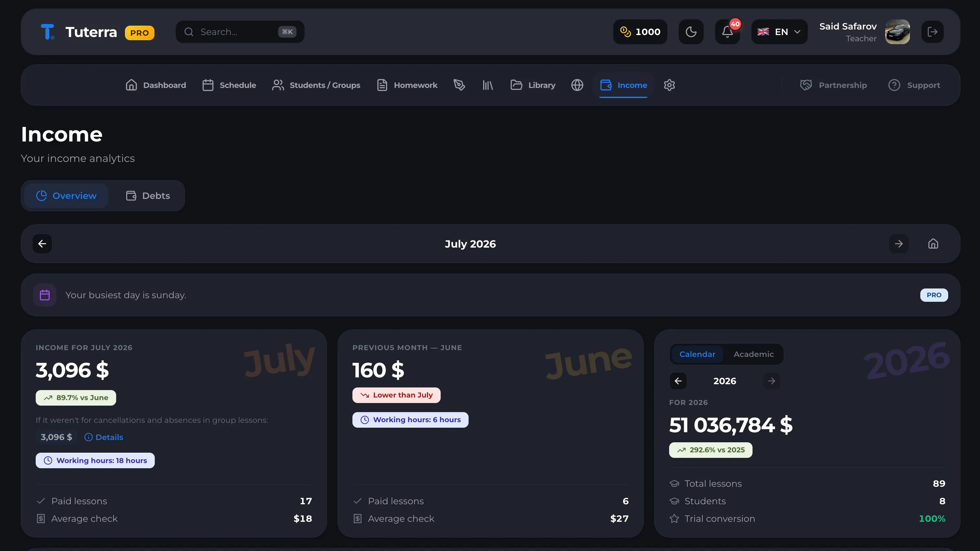Click the Total lessons graduation cap icon

pos(674,484)
